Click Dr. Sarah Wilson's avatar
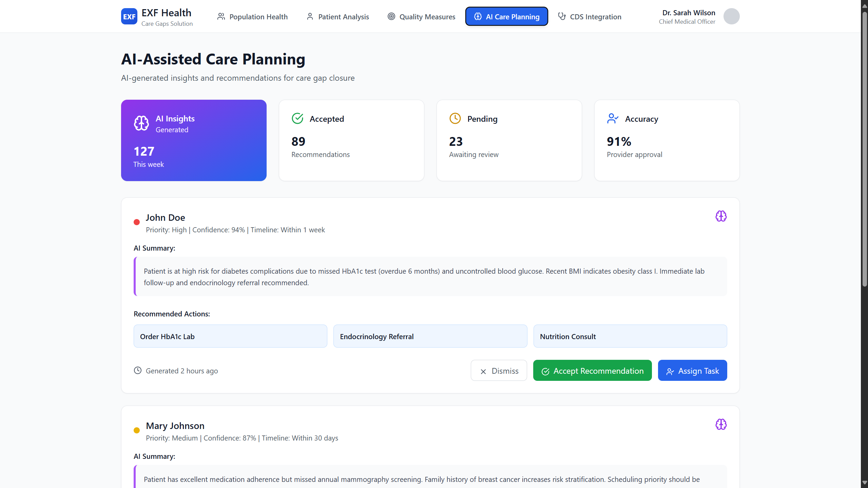Viewport: 868px width, 488px height. click(731, 17)
